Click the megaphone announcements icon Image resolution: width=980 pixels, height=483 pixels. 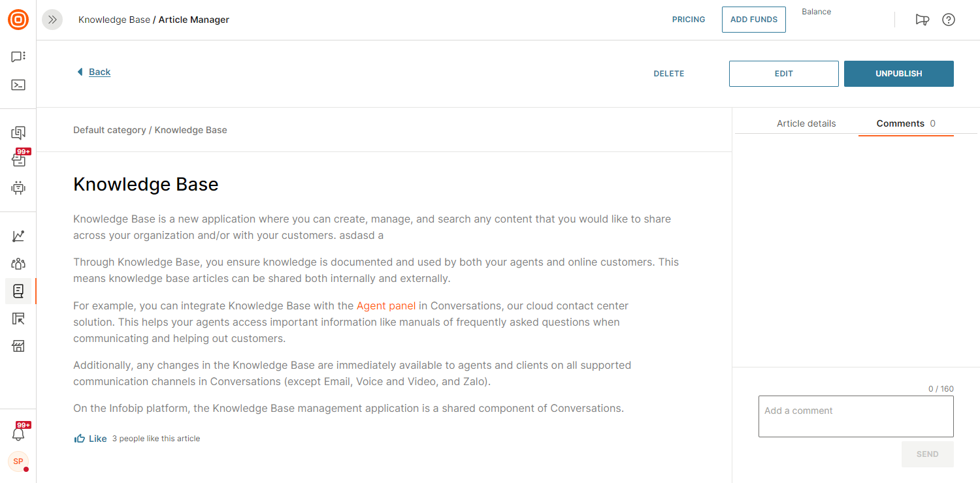click(x=922, y=20)
